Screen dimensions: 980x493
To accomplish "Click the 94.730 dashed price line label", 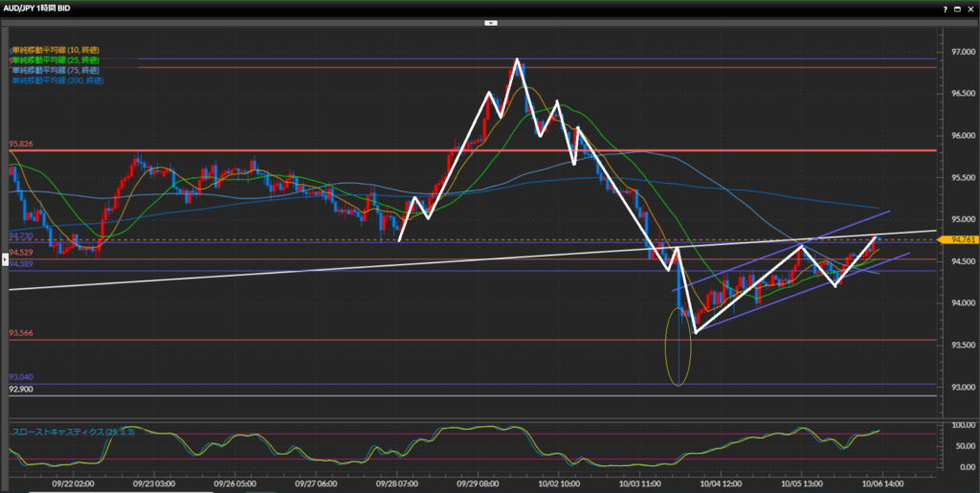I will pyautogui.click(x=21, y=235).
